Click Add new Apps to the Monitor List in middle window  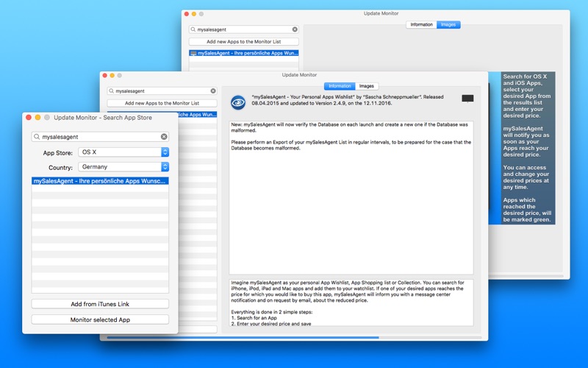pos(162,103)
